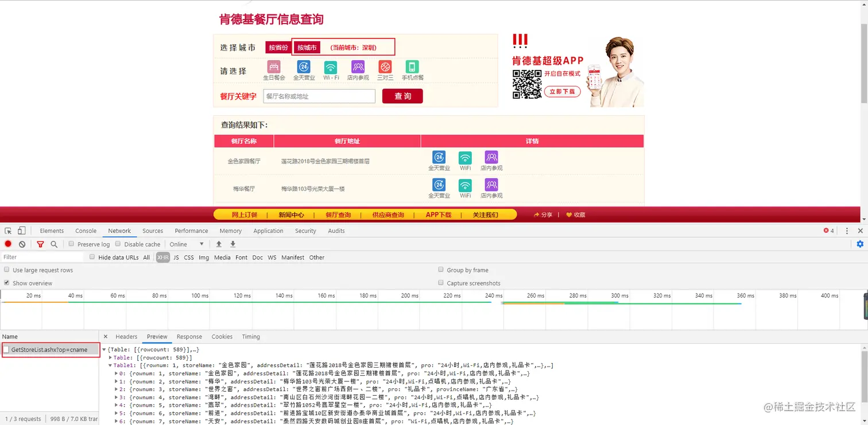Viewport: 868px width, 425px height.
Task: Collapse the Table1 array node
Action: 110,365
